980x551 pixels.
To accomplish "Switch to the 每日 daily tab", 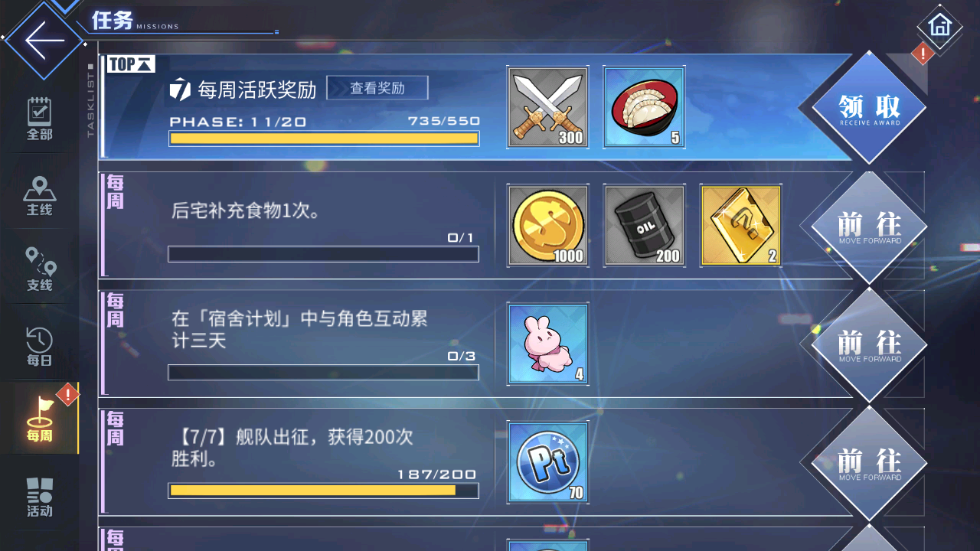I will click(40, 345).
